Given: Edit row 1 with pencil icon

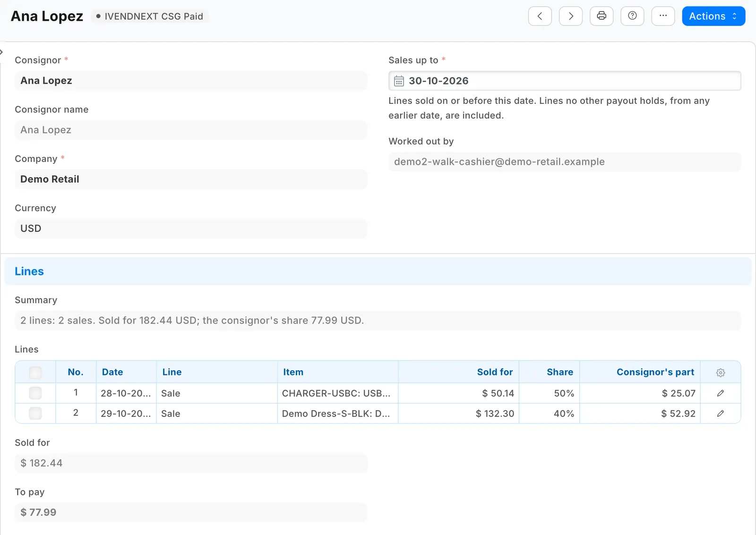Looking at the screenshot, I should pos(721,393).
